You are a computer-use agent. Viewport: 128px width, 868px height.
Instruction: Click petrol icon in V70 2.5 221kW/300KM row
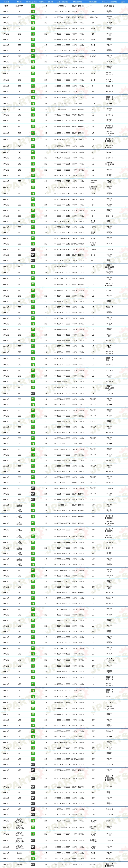[x=33, y=759]
